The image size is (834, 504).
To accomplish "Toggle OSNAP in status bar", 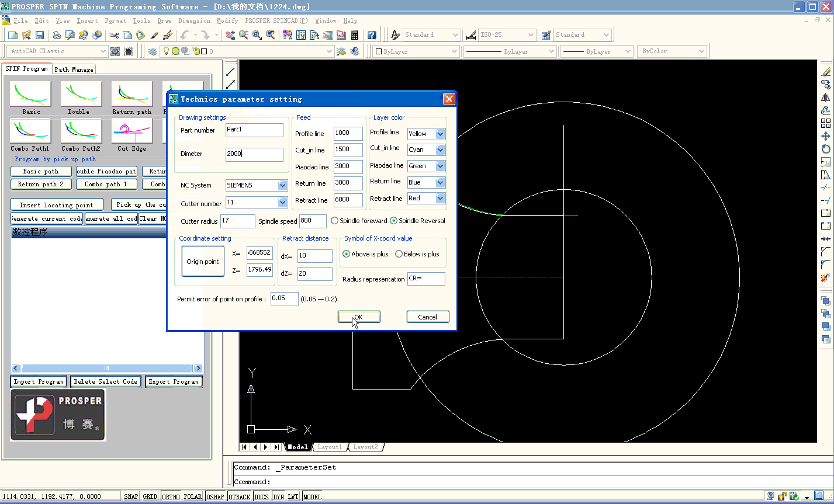I will [215, 496].
